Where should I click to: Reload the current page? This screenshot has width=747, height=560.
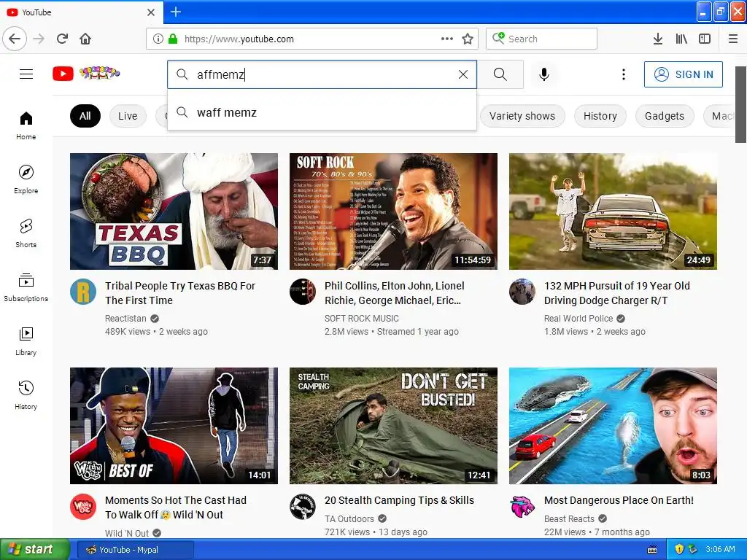coord(63,39)
